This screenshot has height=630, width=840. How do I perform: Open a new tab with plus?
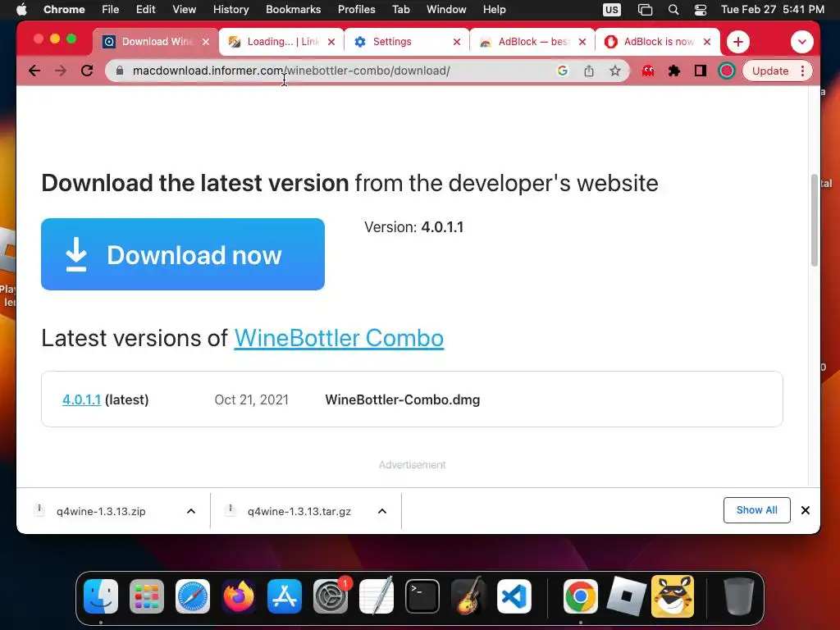tap(738, 42)
